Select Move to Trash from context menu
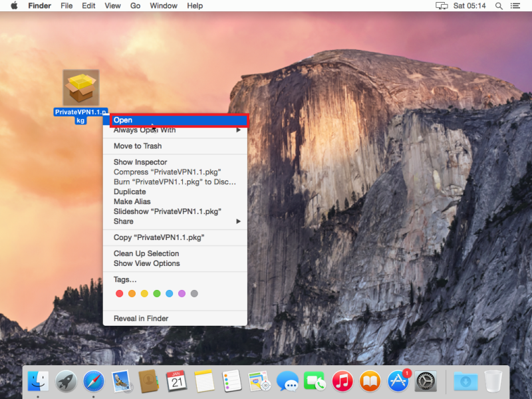 pyautogui.click(x=138, y=146)
